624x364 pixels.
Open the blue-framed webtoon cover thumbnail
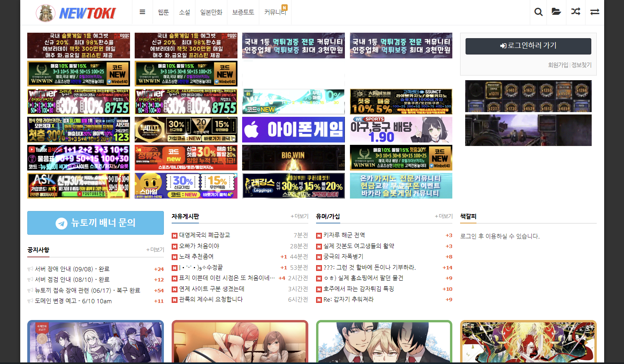[95, 341]
